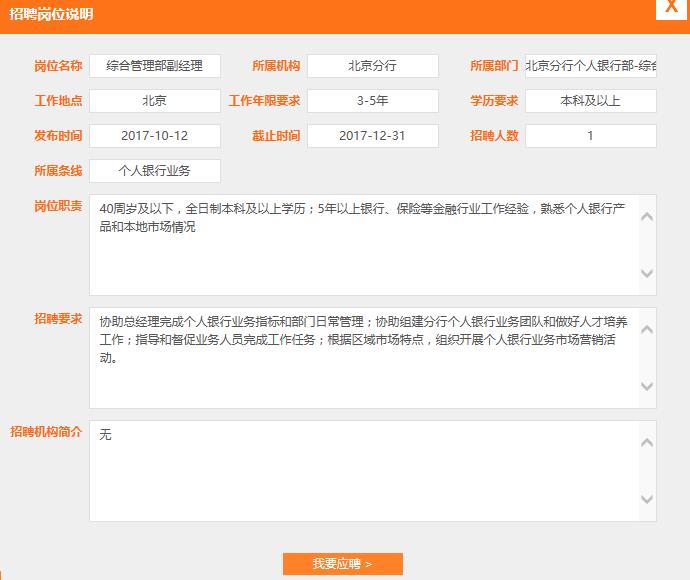This screenshot has height=580, width=690.
Task: Focus the 所属部门 field
Action: point(590,66)
